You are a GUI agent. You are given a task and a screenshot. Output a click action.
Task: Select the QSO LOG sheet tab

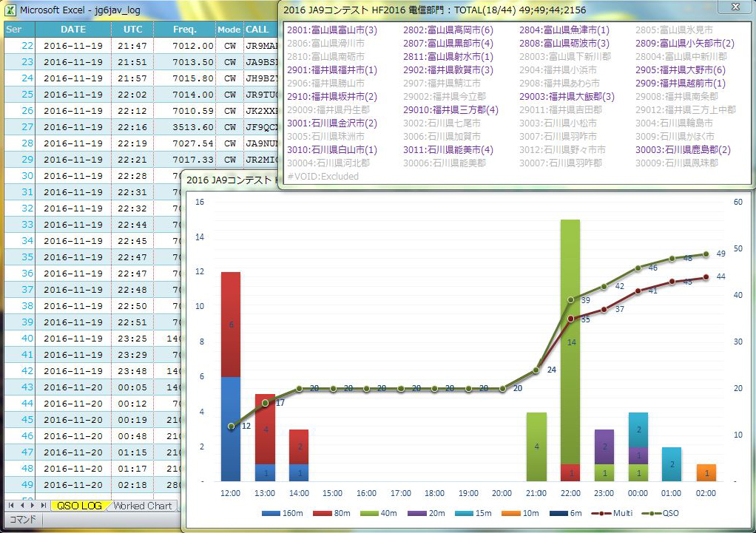(x=80, y=506)
